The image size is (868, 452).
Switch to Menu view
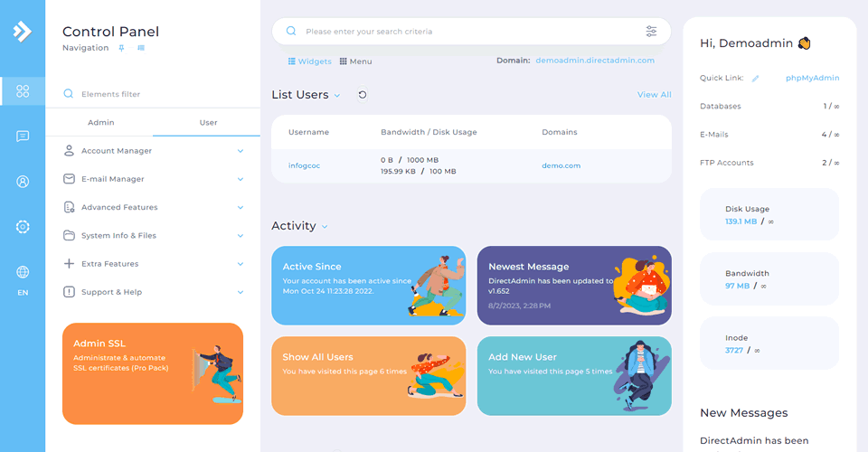pyautogui.click(x=355, y=61)
